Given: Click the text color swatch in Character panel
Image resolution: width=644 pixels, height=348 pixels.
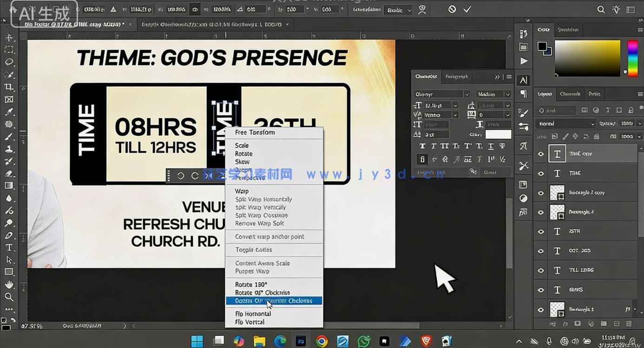Looking at the screenshot, I should 499,135.
